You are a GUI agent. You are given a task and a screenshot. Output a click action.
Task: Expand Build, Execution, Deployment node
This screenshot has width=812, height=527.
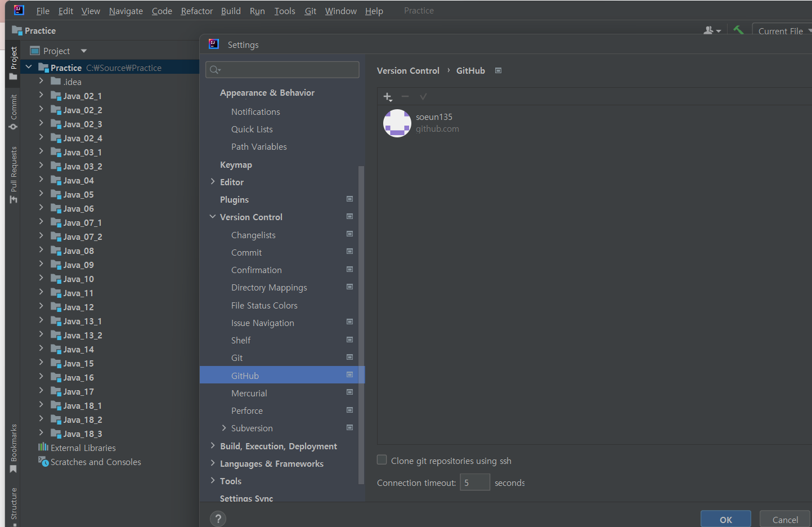pos(213,445)
